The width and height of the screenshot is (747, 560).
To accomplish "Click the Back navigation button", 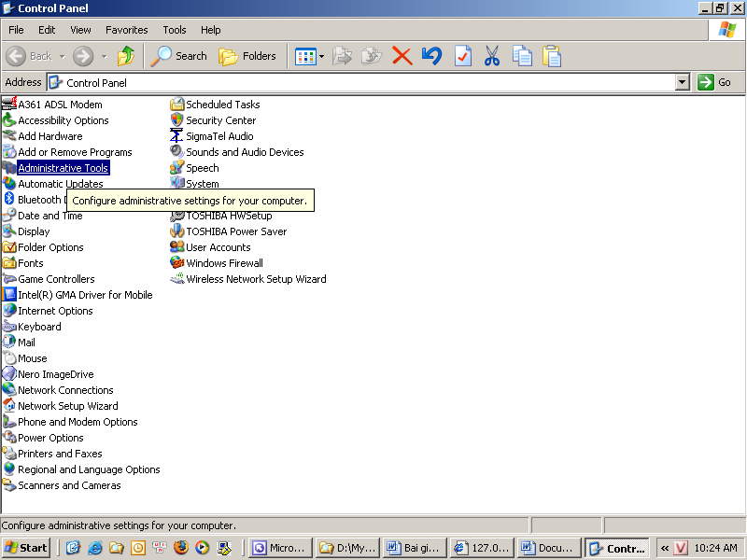I will click(x=29, y=56).
